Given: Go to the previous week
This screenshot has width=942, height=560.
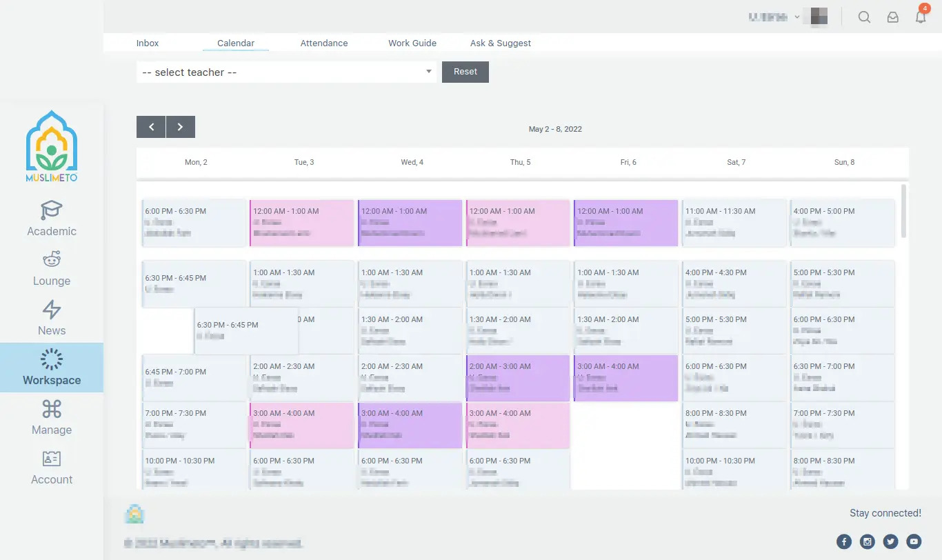Looking at the screenshot, I should click(151, 127).
